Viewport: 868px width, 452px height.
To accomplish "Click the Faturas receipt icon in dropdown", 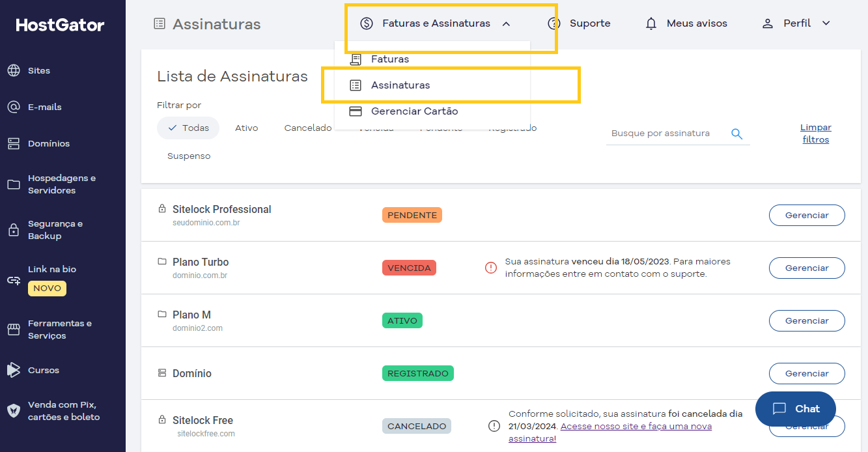I will coord(356,59).
